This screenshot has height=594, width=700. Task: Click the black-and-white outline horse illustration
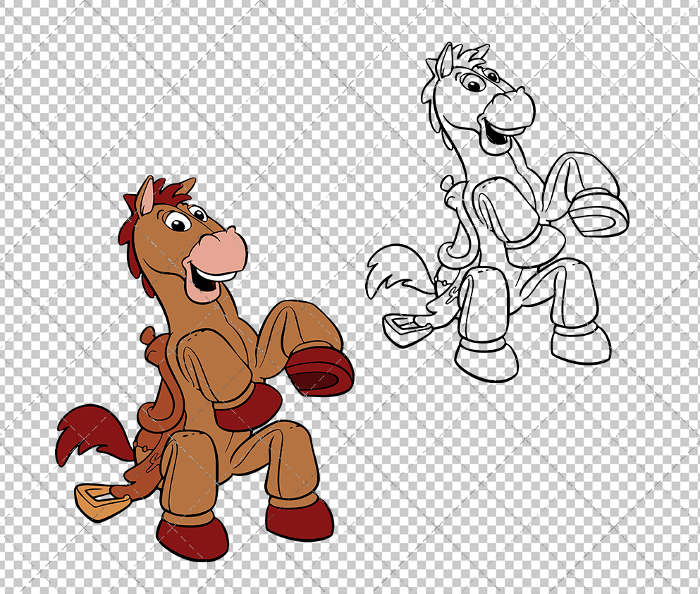[x=497, y=212]
